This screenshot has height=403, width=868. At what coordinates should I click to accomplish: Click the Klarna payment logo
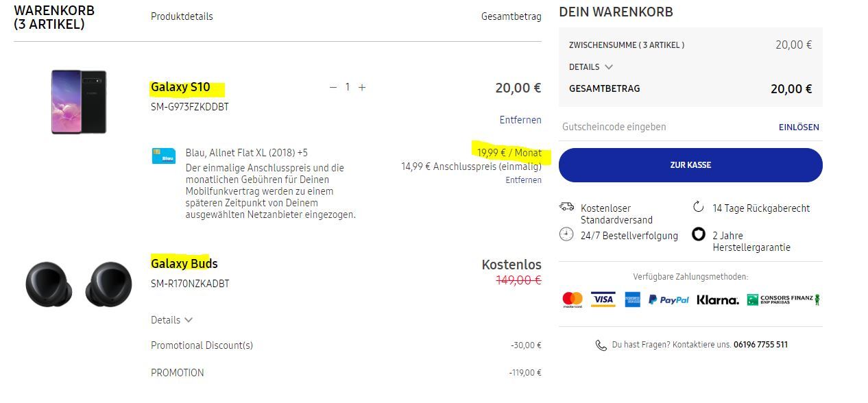718,300
